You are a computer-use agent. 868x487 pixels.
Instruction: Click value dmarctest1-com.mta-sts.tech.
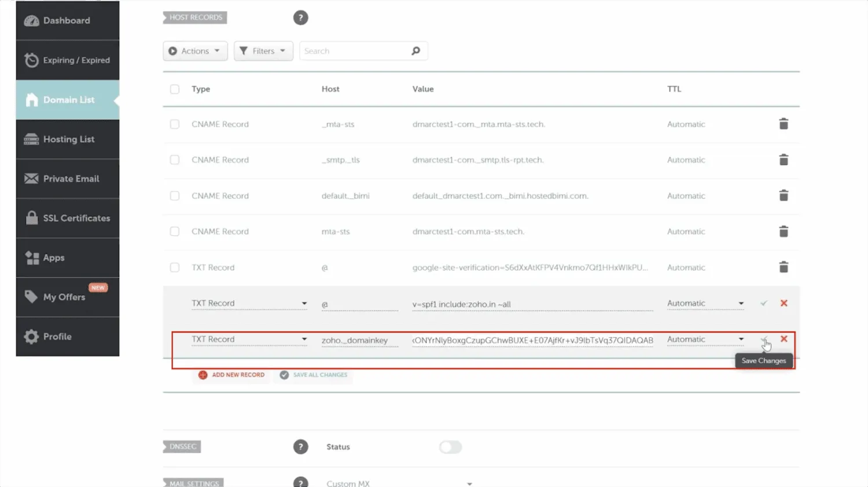tap(468, 231)
